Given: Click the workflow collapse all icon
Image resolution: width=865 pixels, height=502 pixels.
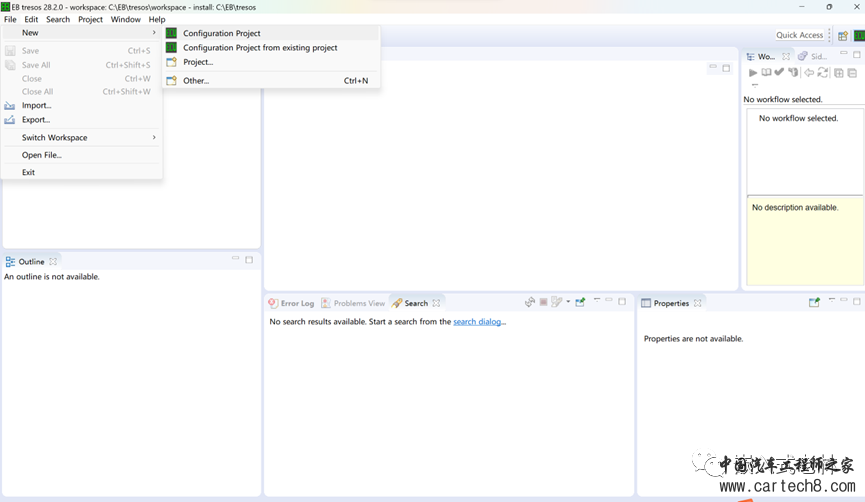Looking at the screenshot, I should click(x=852, y=73).
